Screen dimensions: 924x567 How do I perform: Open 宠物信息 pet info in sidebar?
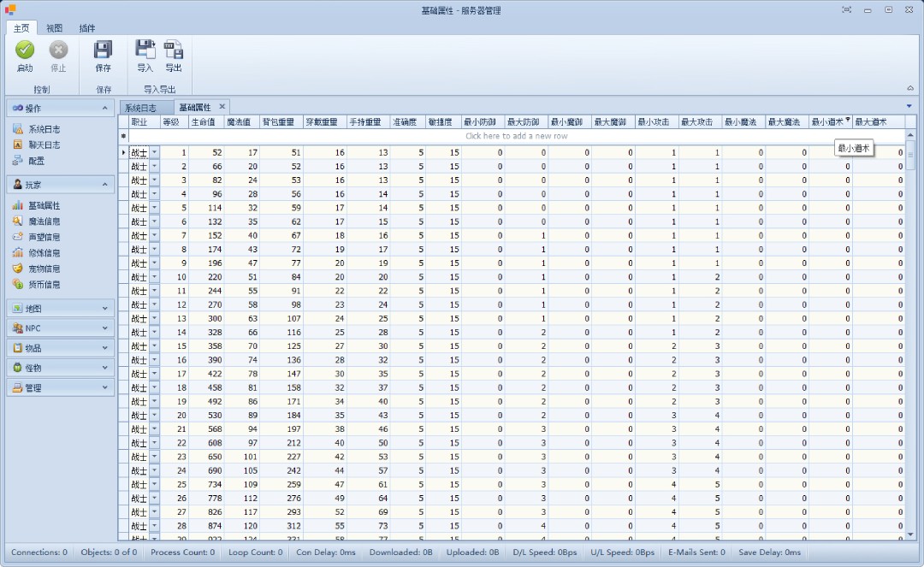(44, 269)
